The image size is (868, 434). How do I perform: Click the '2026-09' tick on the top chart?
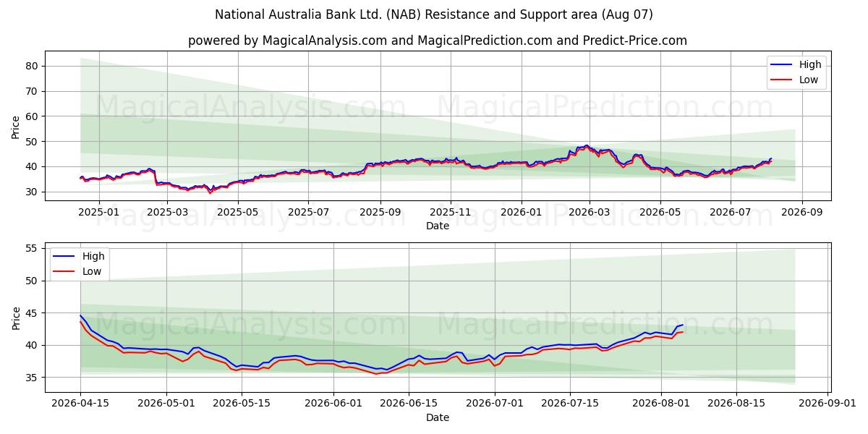pyautogui.click(x=801, y=213)
